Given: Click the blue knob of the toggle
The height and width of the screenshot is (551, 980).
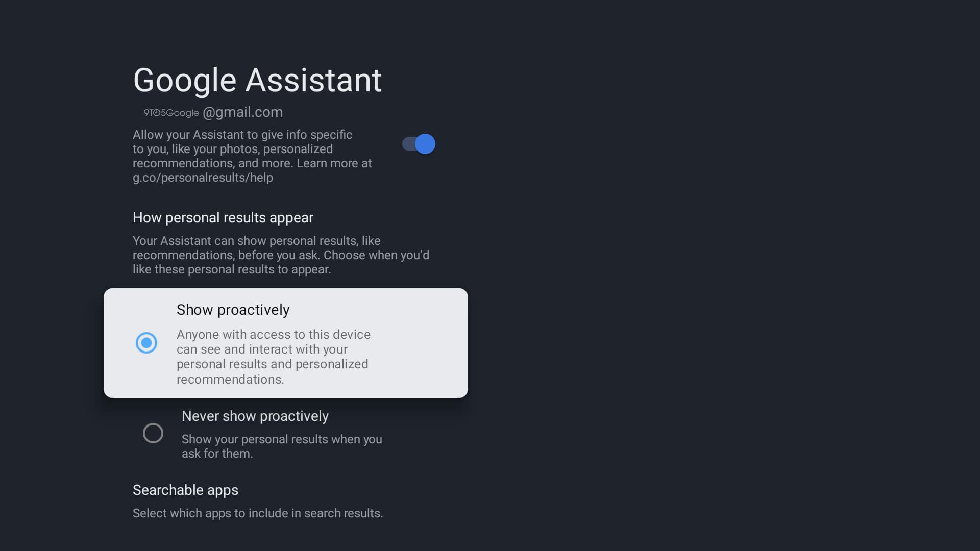Looking at the screenshot, I should (x=425, y=144).
